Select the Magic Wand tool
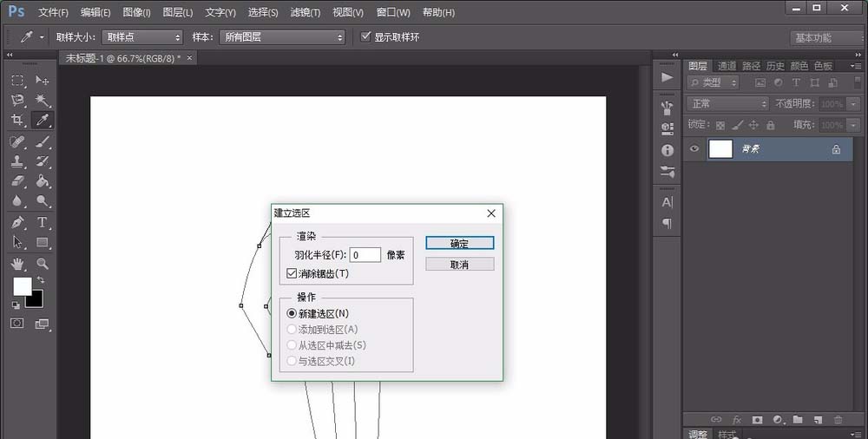 point(43,100)
